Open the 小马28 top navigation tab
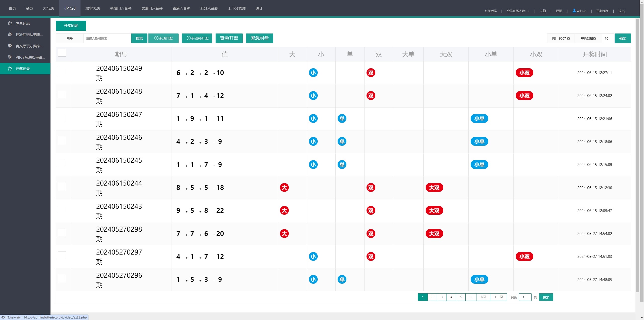This screenshot has height=320, width=644. (70, 8)
